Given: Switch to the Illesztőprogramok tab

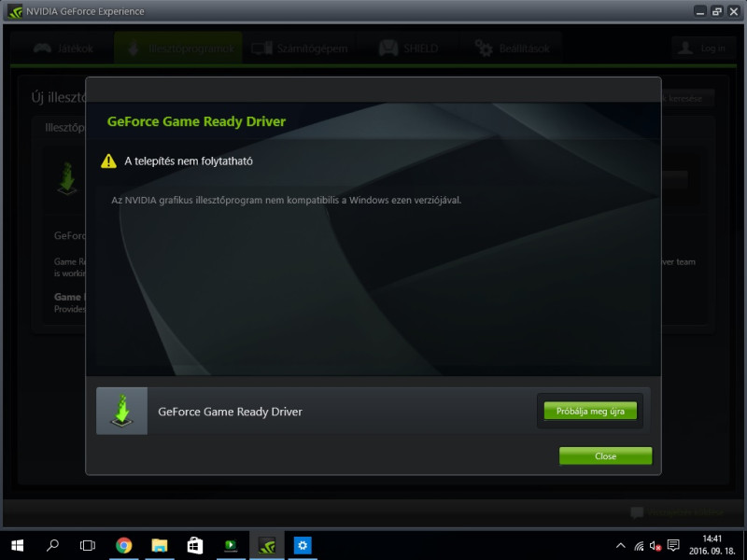Looking at the screenshot, I should tap(178, 49).
